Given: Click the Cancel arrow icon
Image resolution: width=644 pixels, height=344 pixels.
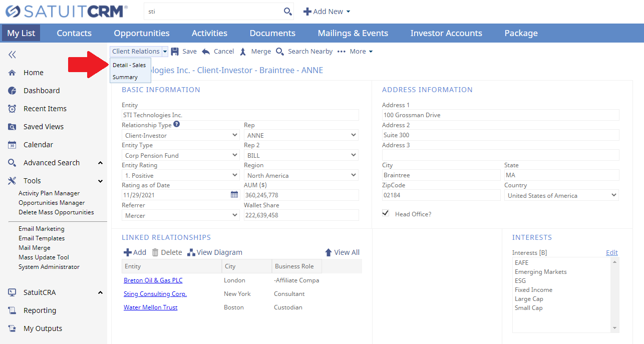Looking at the screenshot, I should 206,51.
